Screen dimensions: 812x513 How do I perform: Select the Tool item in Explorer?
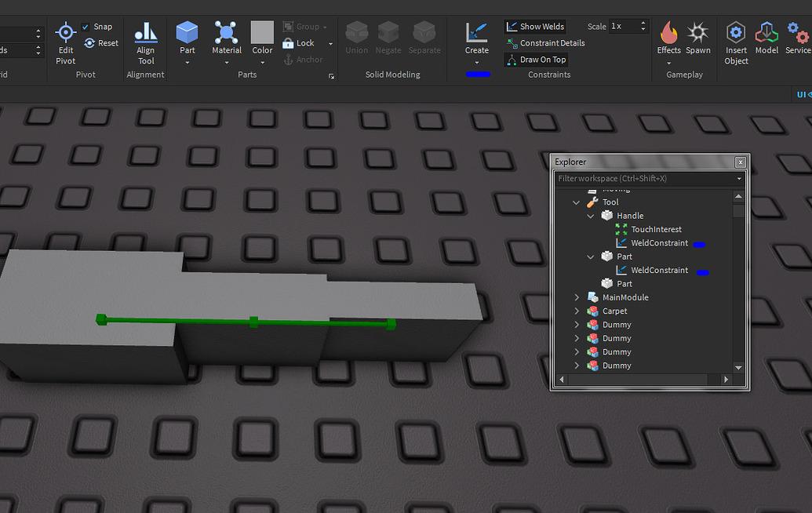[x=610, y=202]
